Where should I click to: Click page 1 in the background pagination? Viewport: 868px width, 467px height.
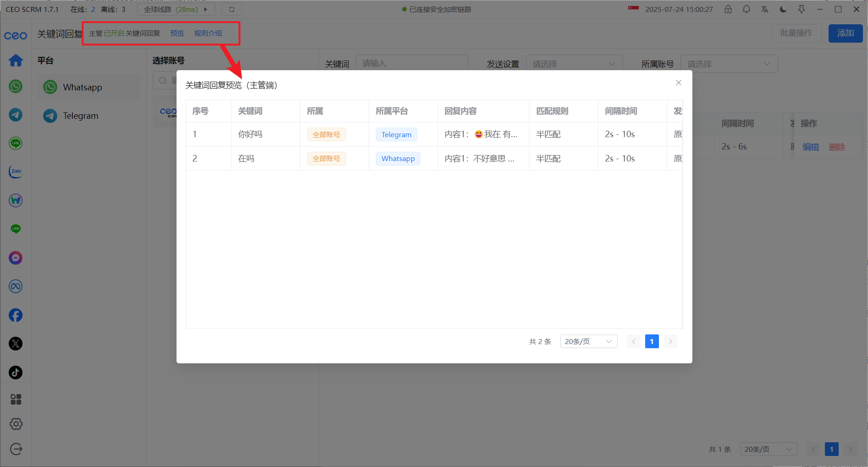click(x=831, y=449)
